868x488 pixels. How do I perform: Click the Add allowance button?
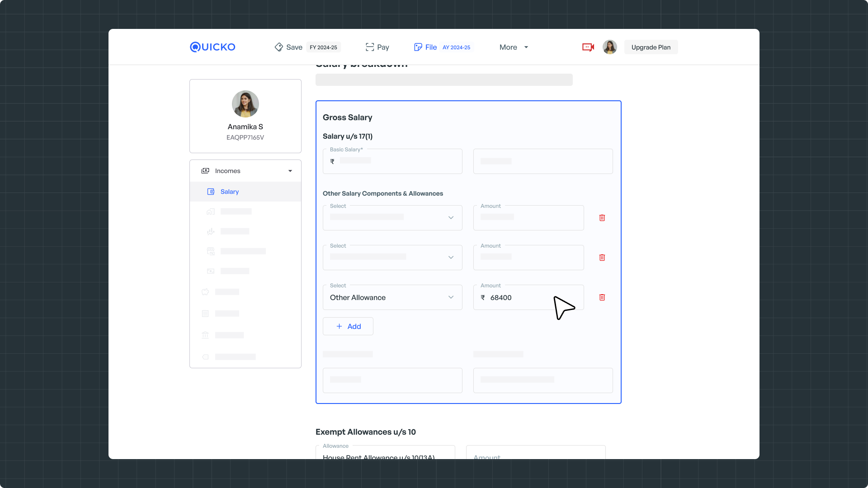348,326
